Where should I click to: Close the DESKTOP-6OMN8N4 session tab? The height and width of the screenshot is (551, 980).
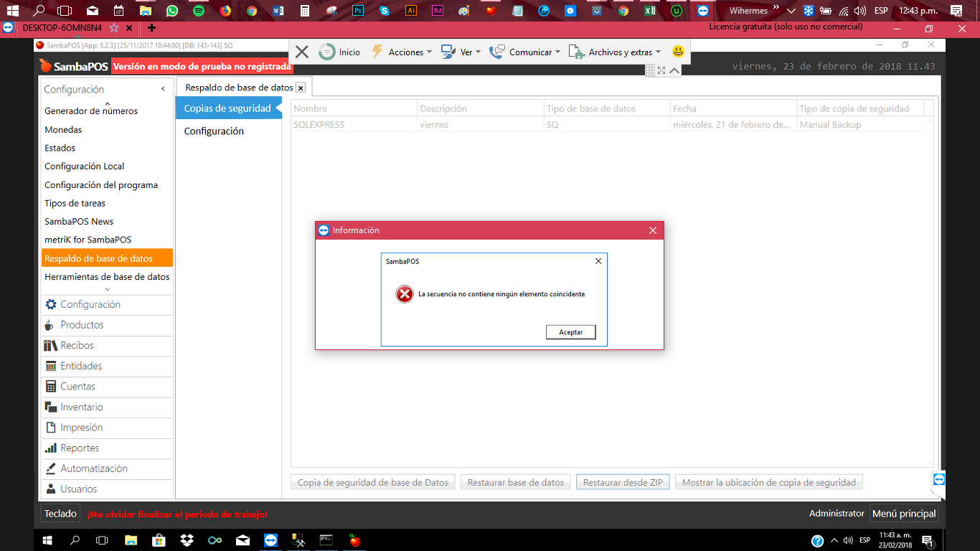pyautogui.click(x=129, y=28)
